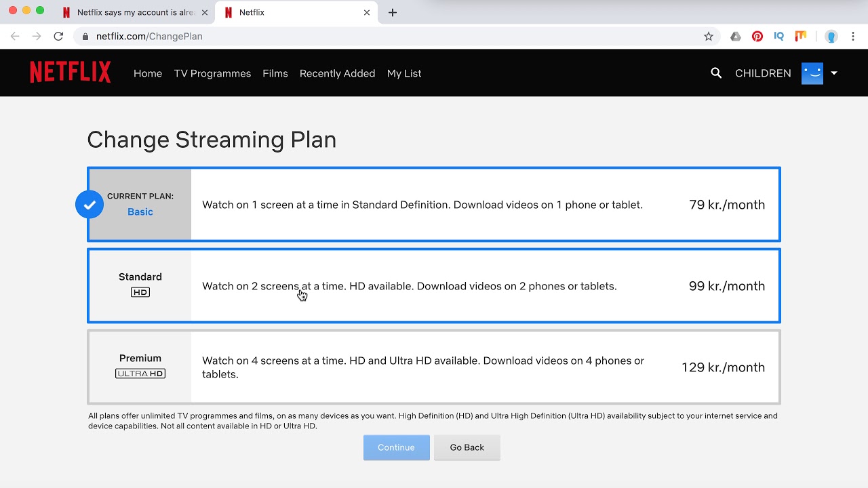This screenshot has width=868, height=488.
Task: Click the '79 kr./month' price
Action: point(727,205)
